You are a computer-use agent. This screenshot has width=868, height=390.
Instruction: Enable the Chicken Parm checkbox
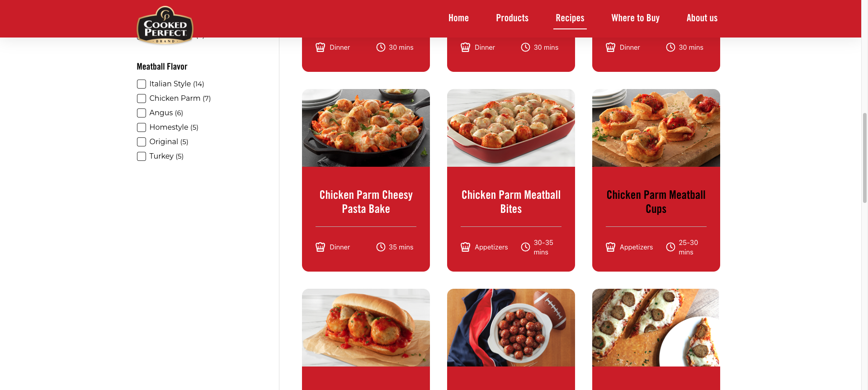(142, 99)
